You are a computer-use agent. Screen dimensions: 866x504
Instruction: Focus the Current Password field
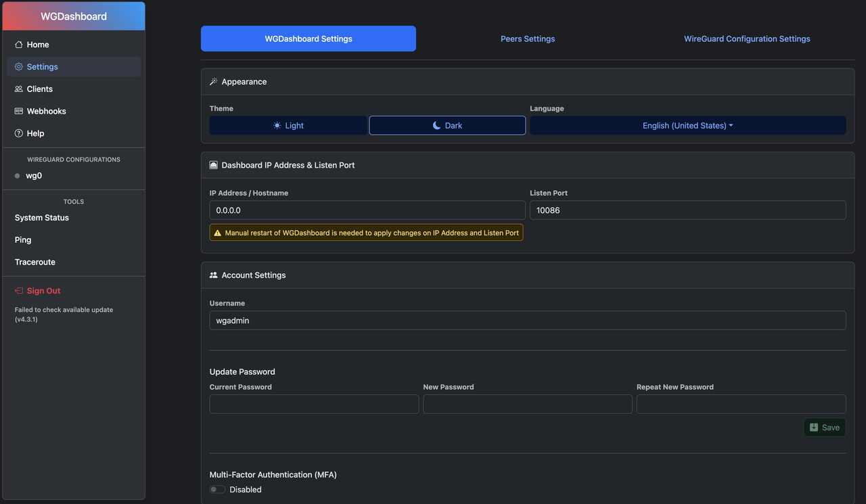pyautogui.click(x=314, y=405)
